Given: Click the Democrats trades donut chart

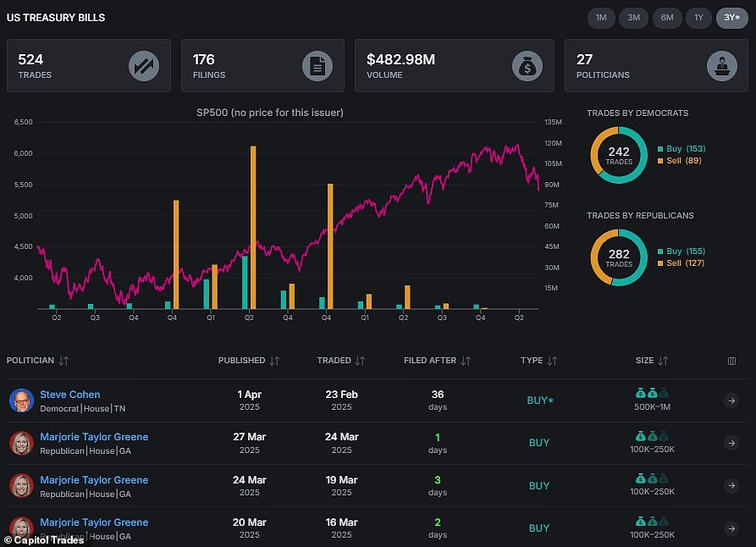Looking at the screenshot, I should [x=619, y=155].
